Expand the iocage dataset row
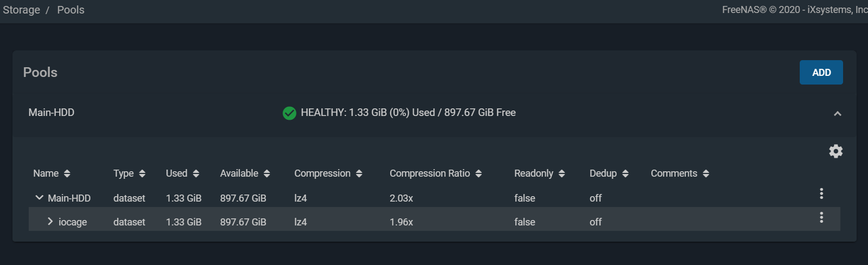 [x=50, y=221]
